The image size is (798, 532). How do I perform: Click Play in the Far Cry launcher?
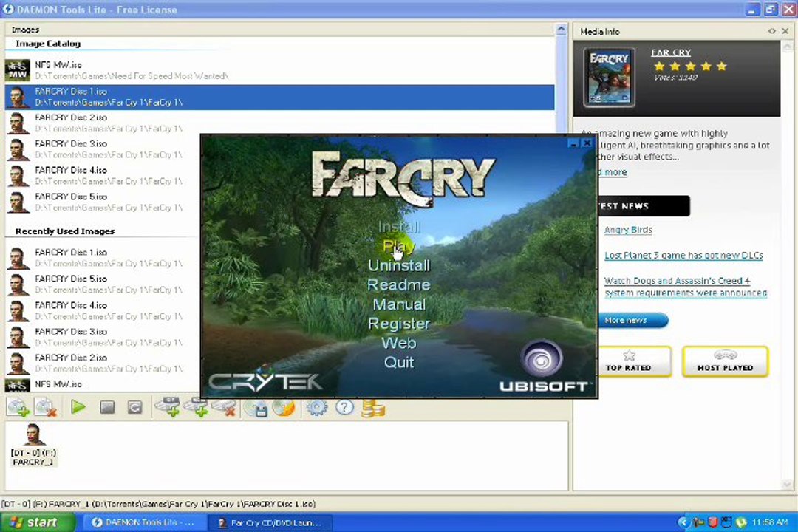pyautogui.click(x=399, y=246)
